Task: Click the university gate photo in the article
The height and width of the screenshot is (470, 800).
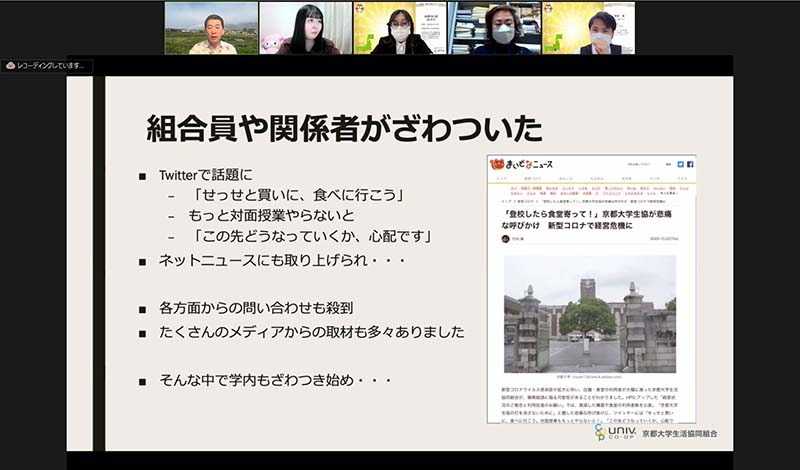Action: click(x=589, y=314)
